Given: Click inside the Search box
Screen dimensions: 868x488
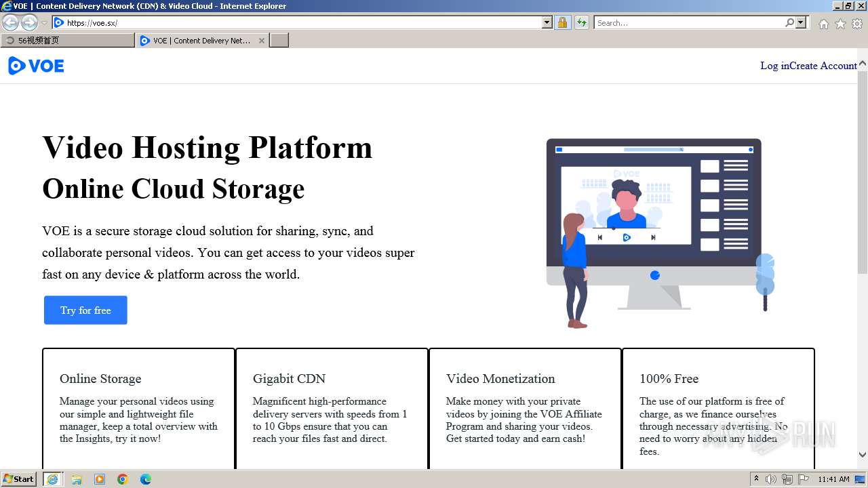Looking at the screenshot, I should (689, 23).
